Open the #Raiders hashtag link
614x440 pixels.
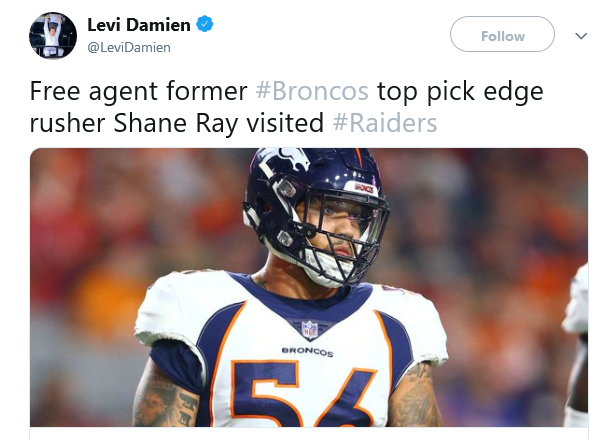pos(385,123)
